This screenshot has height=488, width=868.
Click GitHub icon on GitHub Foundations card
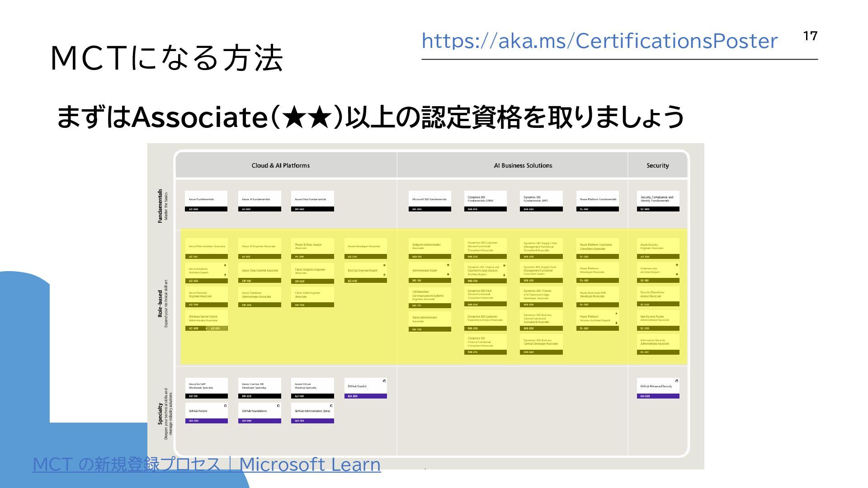click(x=278, y=406)
